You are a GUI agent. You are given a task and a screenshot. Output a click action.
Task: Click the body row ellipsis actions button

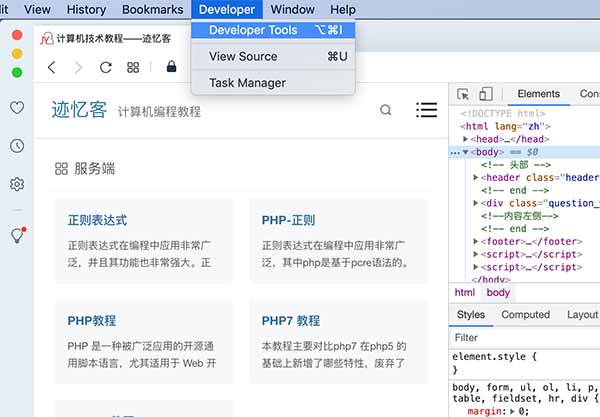(x=455, y=153)
